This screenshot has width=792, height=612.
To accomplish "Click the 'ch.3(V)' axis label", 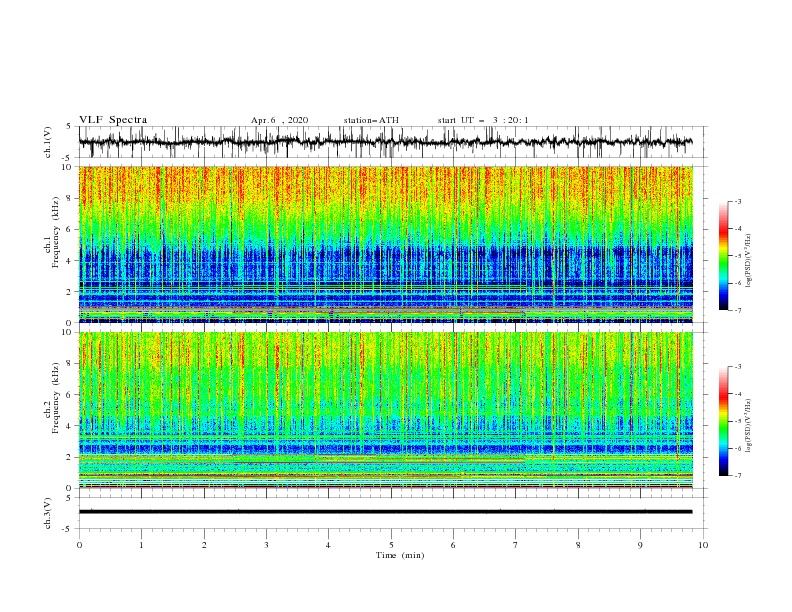I will (48, 513).
